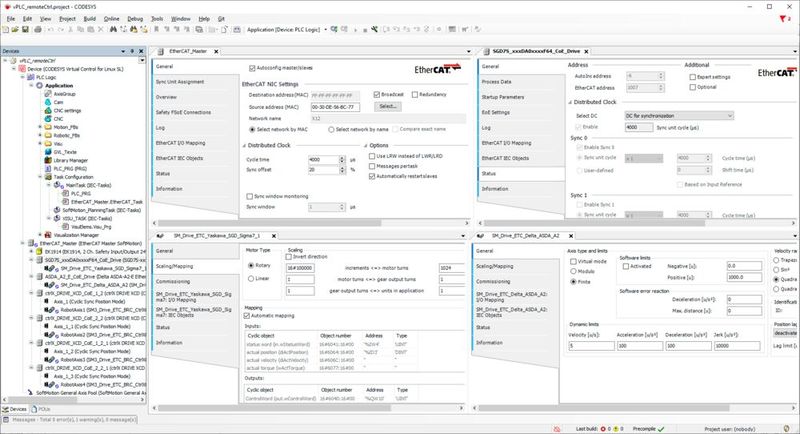Click the Cycle time spinner in Distributed Clock
Screen dimensions: 800x434
(x=342, y=160)
